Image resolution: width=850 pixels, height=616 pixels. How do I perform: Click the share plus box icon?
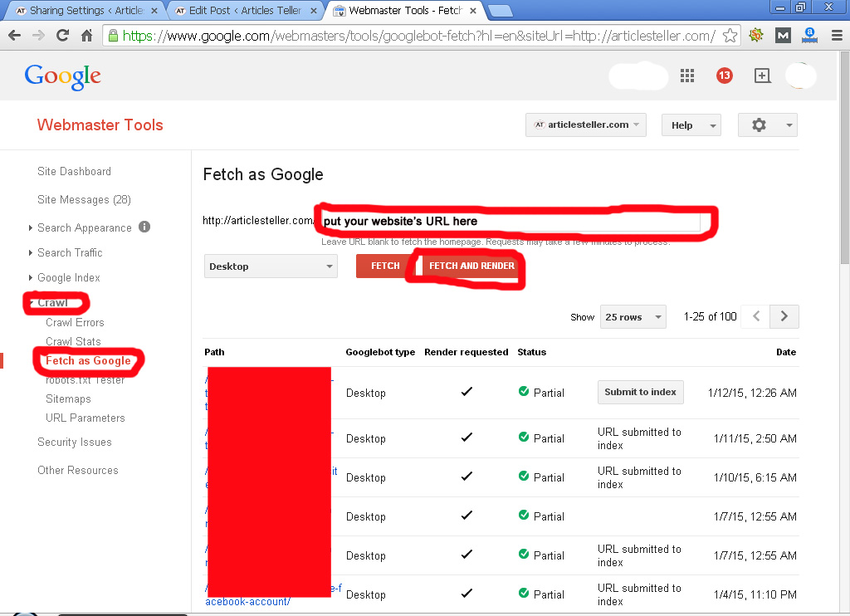(762, 76)
